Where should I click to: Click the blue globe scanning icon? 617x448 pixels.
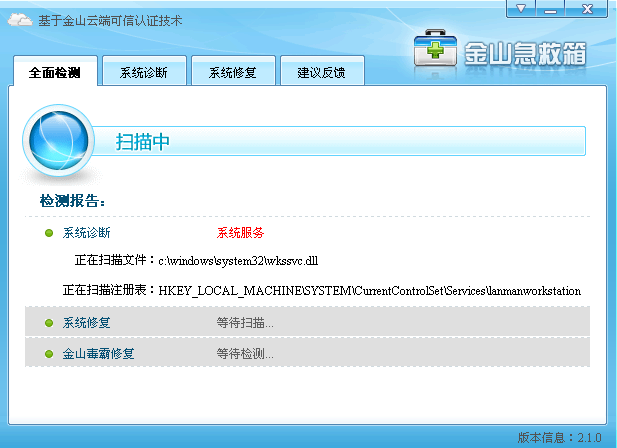(x=59, y=140)
